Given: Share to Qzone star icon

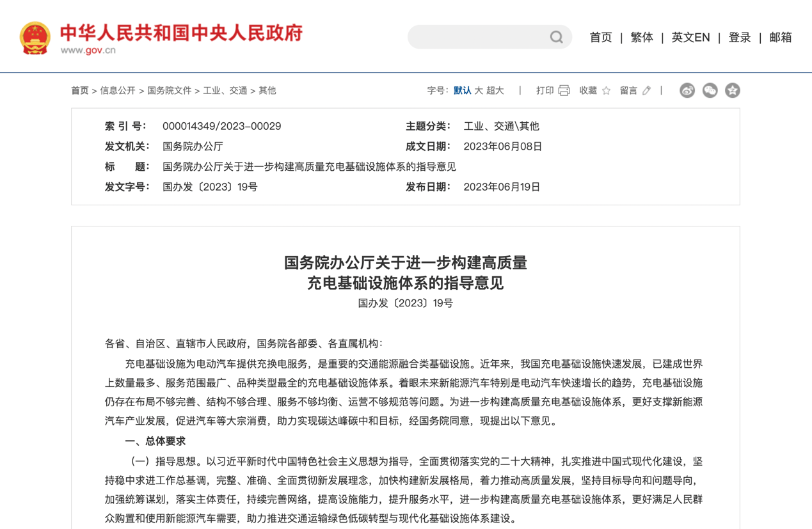Looking at the screenshot, I should 732,91.
